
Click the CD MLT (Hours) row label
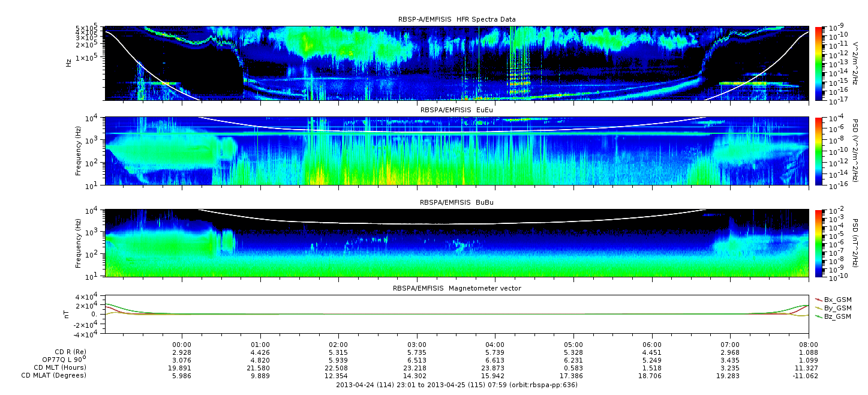59,367
